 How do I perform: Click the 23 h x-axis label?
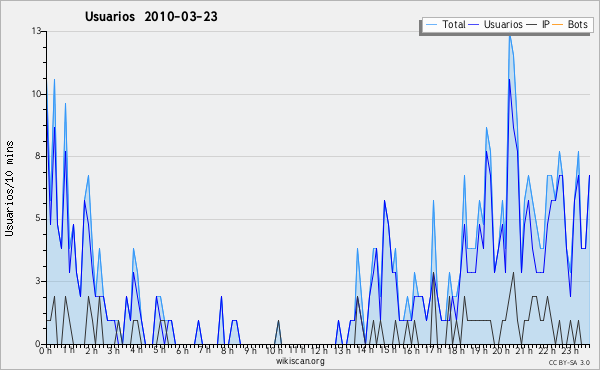click(570, 350)
